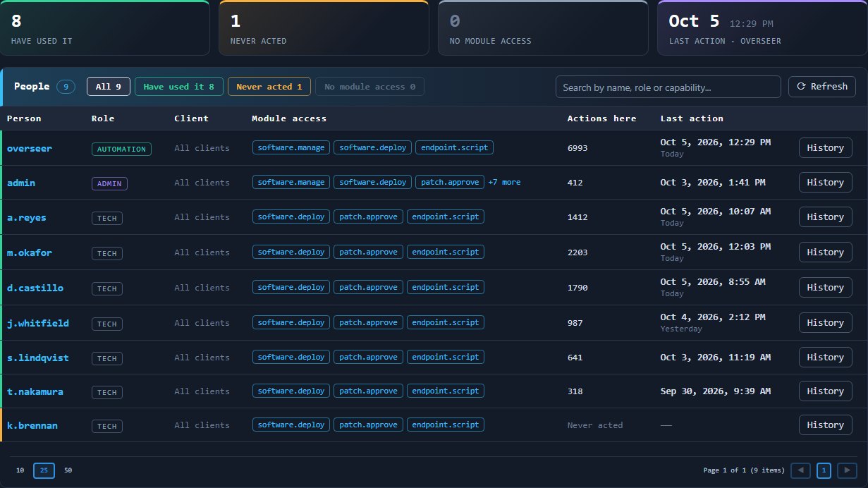Image resolution: width=868 pixels, height=488 pixels.
Task: Open the j.whitfield person link
Action: click(38, 323)
